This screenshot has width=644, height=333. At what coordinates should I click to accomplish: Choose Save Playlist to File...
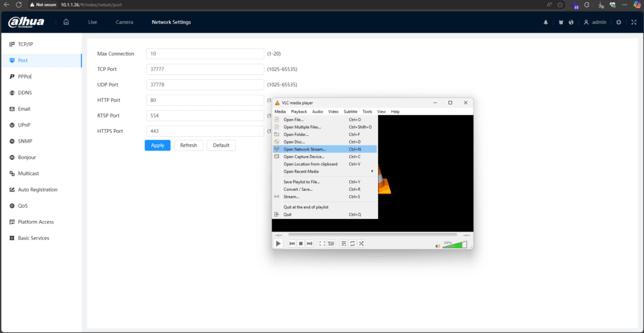coord(325,182)
